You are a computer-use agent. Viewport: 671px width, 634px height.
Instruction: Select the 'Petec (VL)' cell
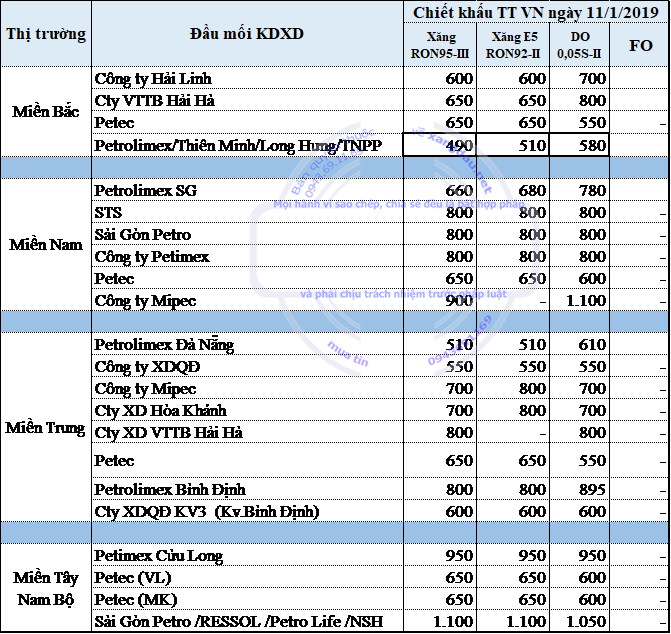point(247,577)
